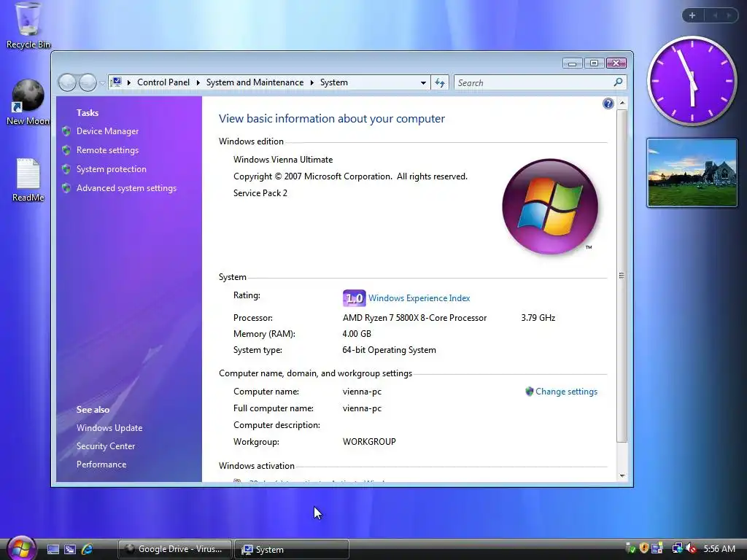Select the WORKGROUP value text

click(369, 441)
